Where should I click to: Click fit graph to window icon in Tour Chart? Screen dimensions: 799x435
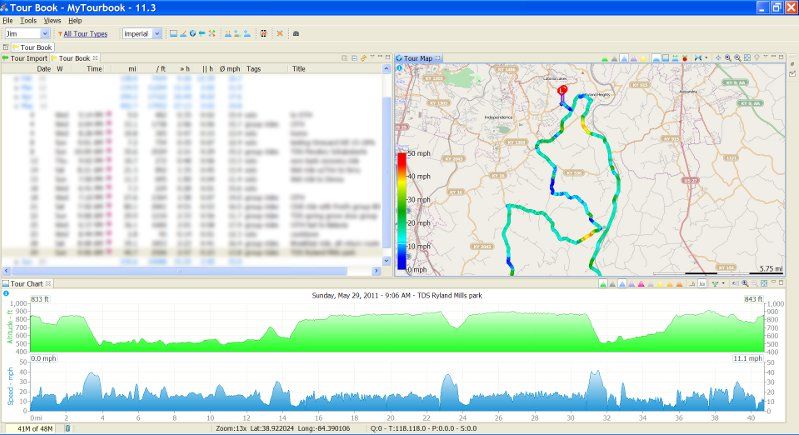click(764, 283)
